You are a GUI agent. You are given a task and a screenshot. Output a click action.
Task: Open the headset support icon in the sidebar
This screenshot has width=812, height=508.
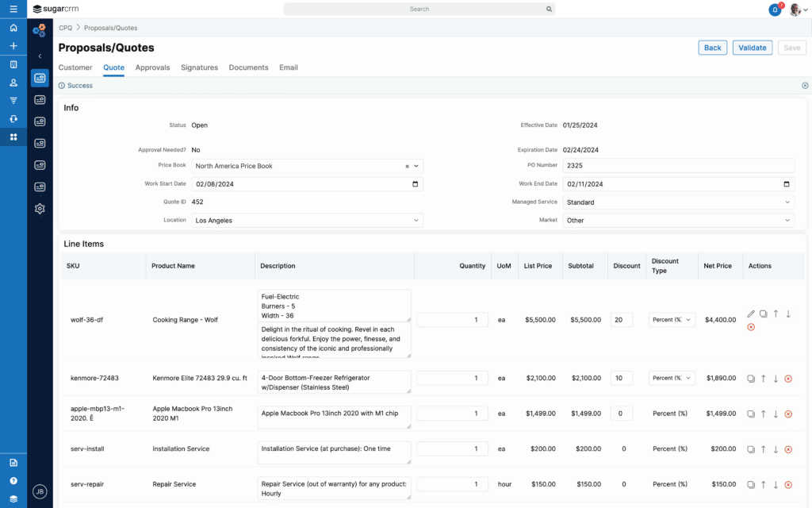[x=13, y=119]
